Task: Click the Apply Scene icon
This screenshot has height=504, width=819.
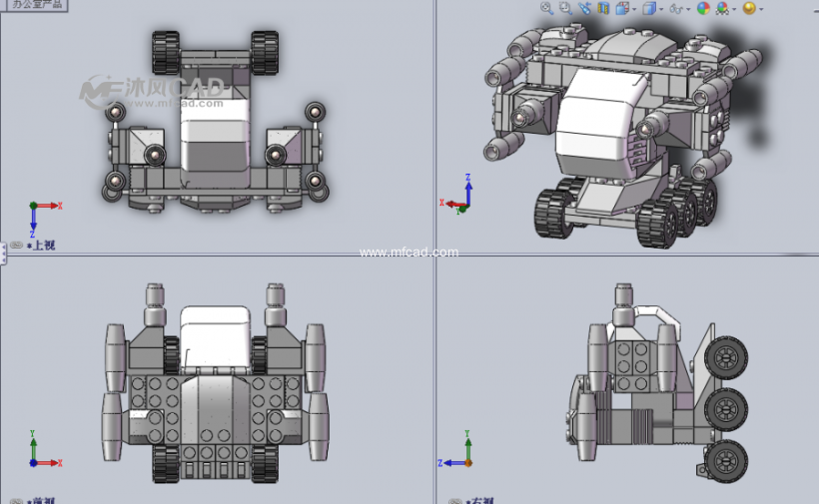Action: (x=723, y=8)
